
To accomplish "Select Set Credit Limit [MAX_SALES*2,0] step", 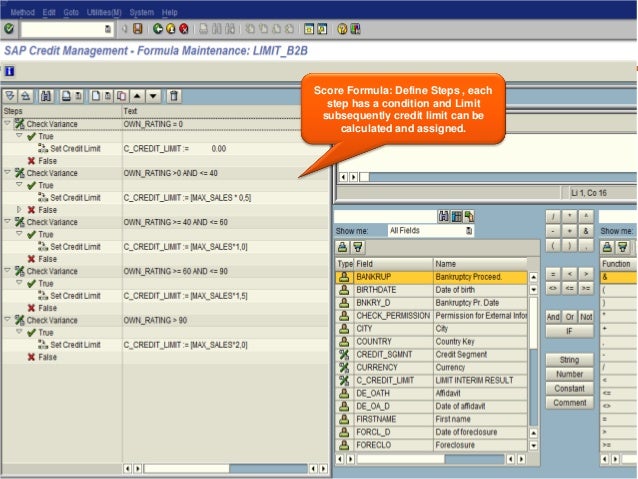I will click(x=165, y=345).
